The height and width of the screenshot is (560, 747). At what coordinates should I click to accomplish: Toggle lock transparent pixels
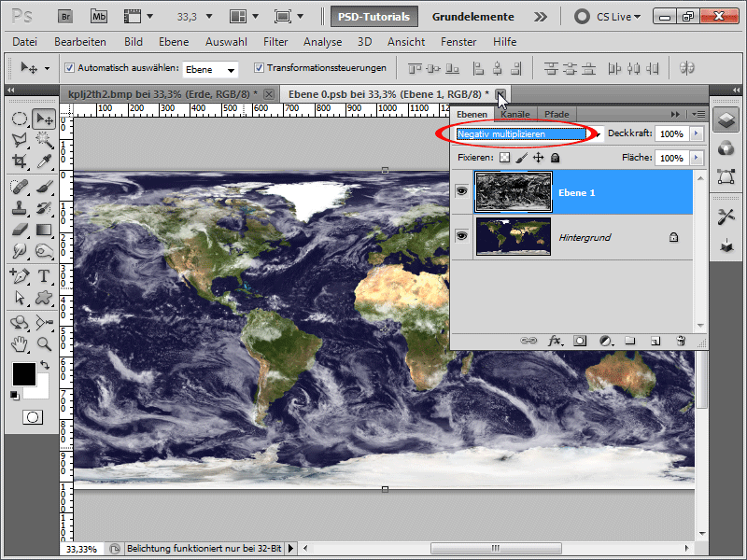pyautogui.click(x=504, y=158)
